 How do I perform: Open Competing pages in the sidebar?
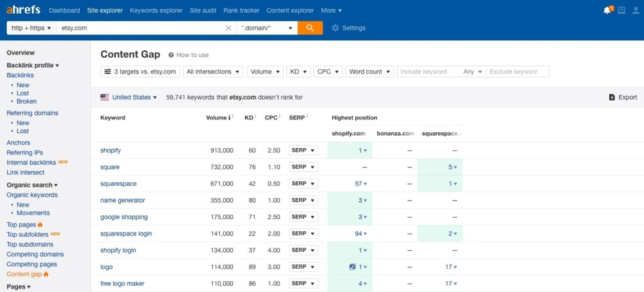31,264
